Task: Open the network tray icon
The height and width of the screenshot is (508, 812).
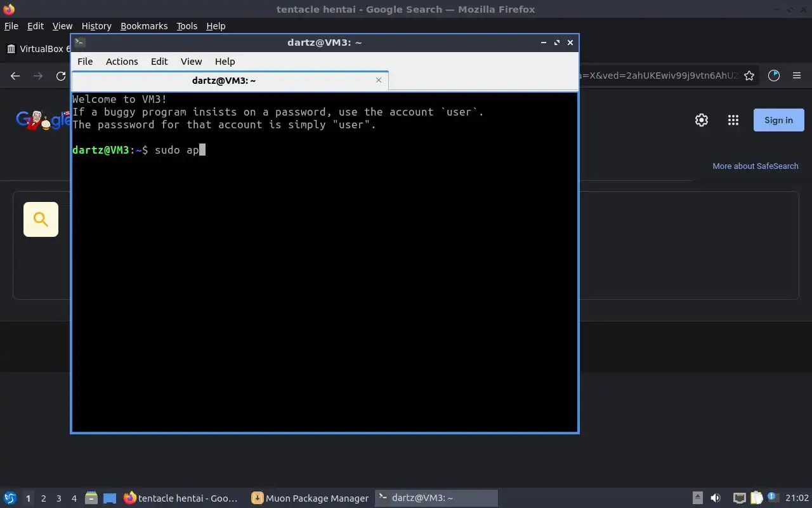Action: pyautogui.click(x=740, y=498)
